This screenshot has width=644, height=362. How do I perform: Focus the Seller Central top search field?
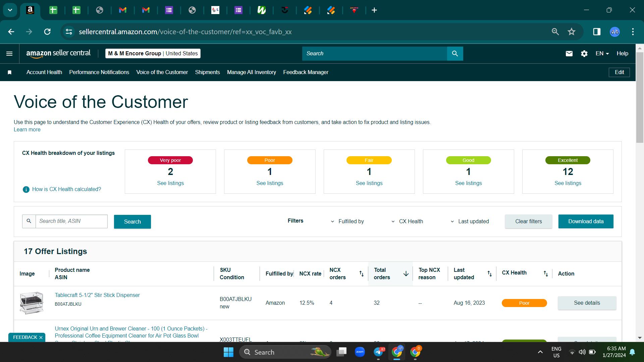coord(375,54)
